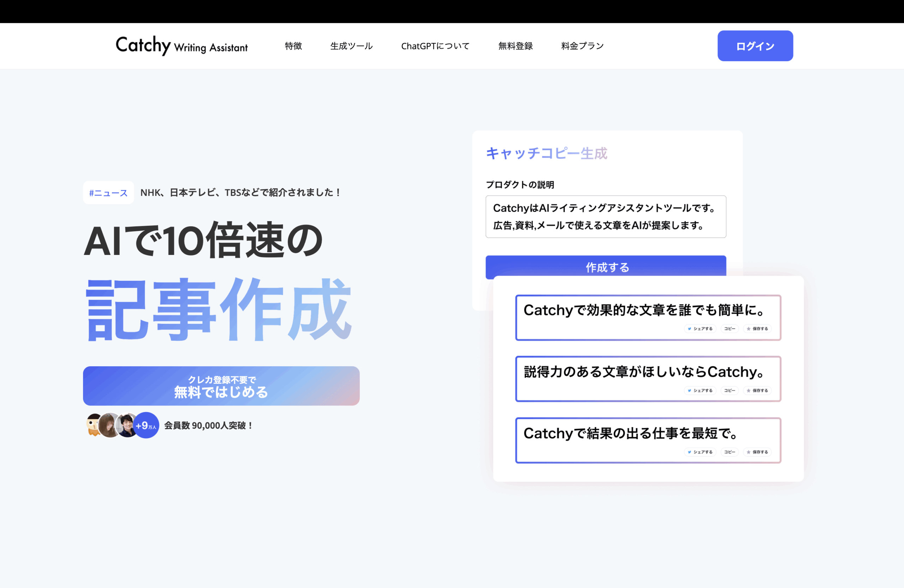Open the 無料登録 navigation item
Image resolution: width=904 pixels, height=588 pixels.
click(x=515, y=46)
